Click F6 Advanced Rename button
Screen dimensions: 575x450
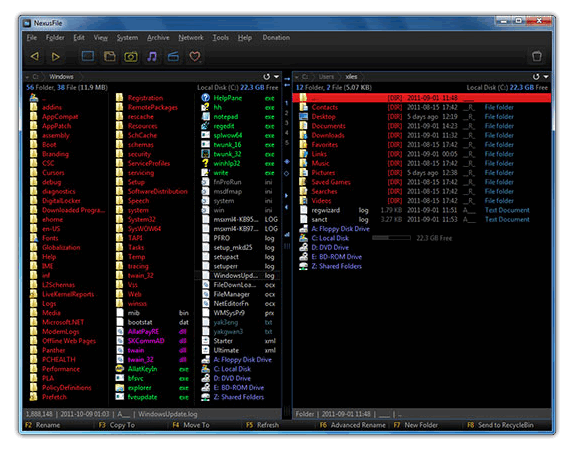[353, 425]
